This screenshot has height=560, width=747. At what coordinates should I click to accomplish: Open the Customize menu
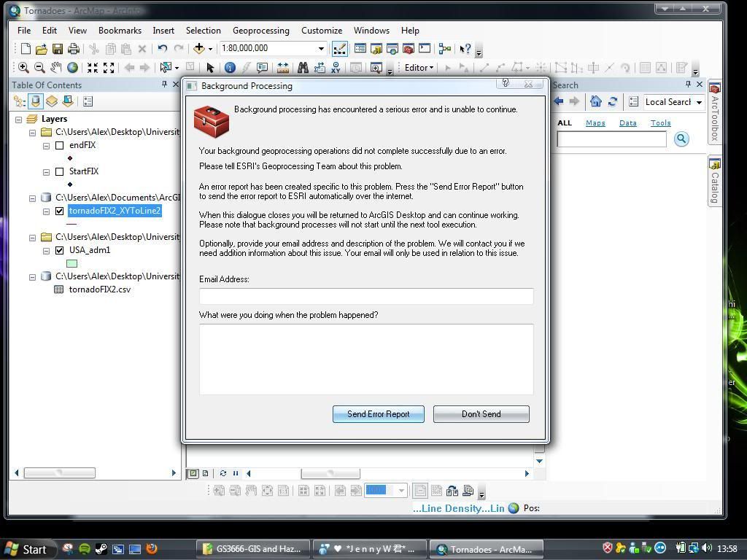tap(322, 31)
